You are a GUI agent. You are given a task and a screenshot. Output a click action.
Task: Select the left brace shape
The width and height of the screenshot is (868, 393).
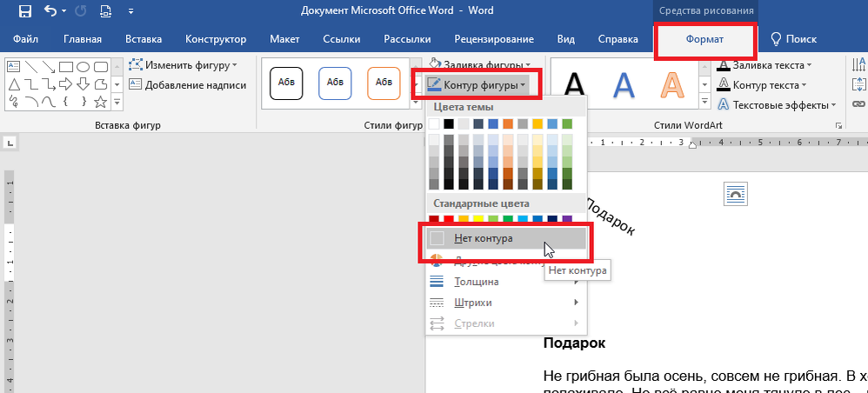point(66,102)
